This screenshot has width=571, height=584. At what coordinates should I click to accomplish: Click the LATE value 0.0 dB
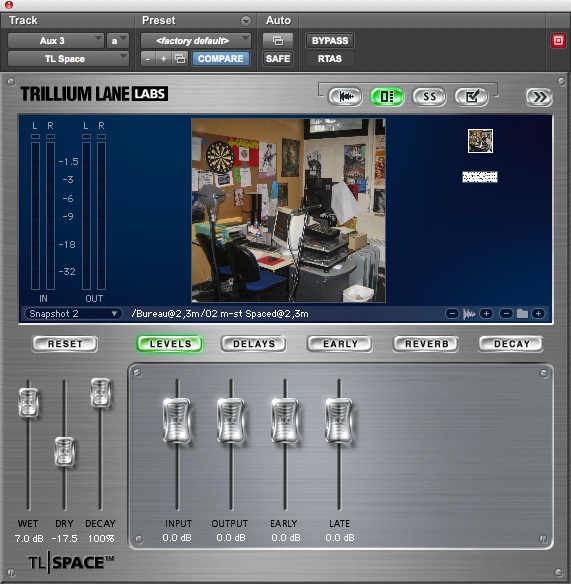coord(340,538)
